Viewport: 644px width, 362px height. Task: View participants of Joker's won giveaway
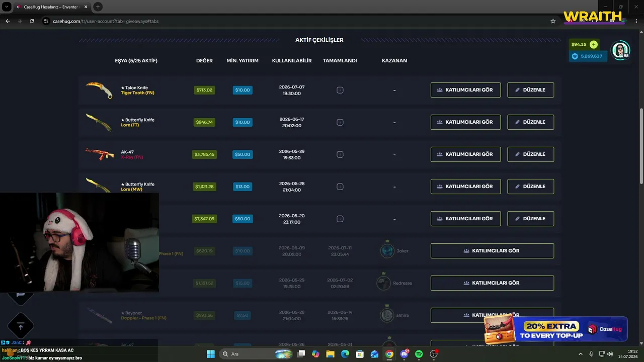pyautogui.click(x=492, y=251)
